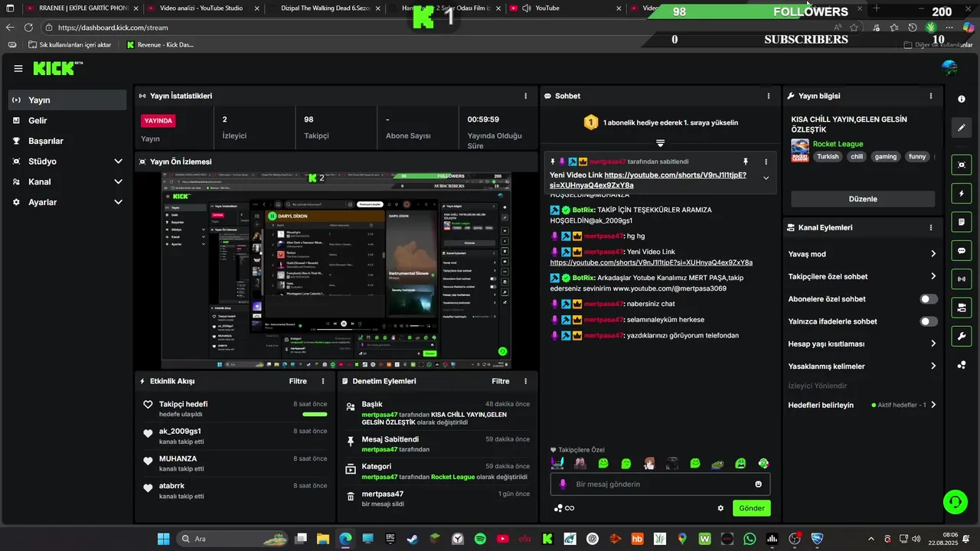
Task: Click the browser address bar
Action: pos(436,28)
